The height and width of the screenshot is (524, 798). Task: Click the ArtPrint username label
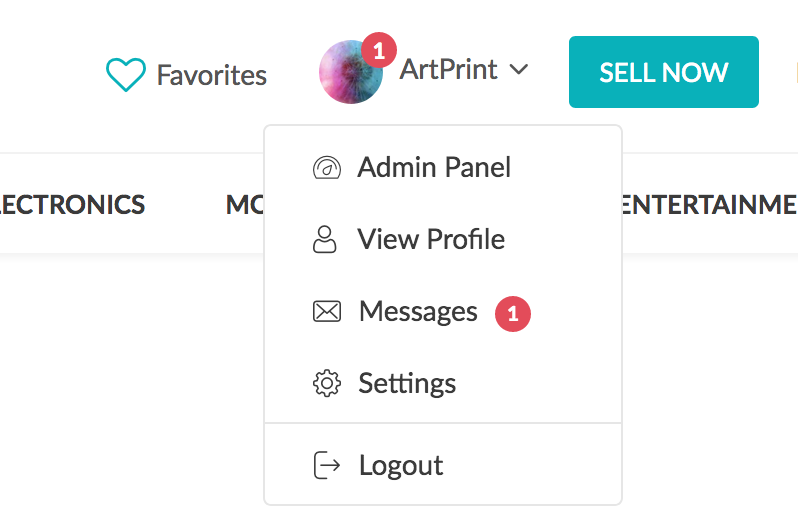pyautogui.click(x=449, y=70)
